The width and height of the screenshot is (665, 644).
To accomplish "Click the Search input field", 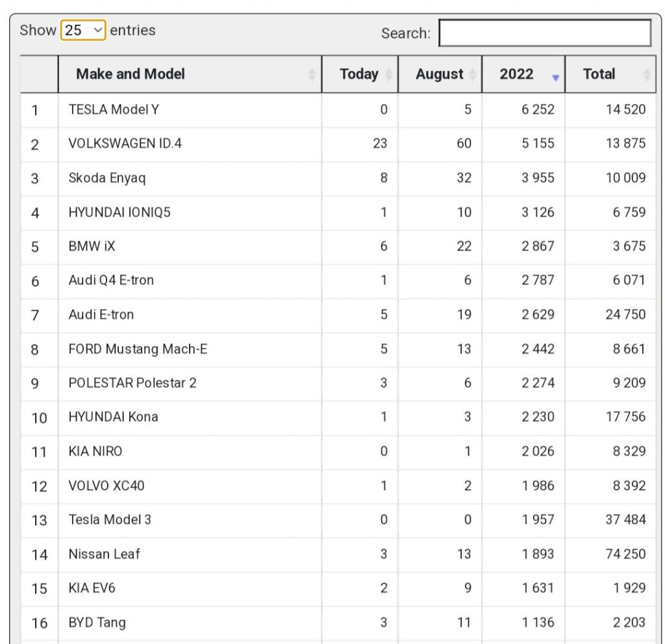I will (544, 33).
